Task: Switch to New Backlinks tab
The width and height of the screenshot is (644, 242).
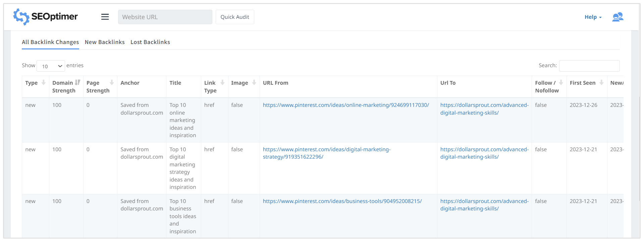Action: tap(105, 42)
